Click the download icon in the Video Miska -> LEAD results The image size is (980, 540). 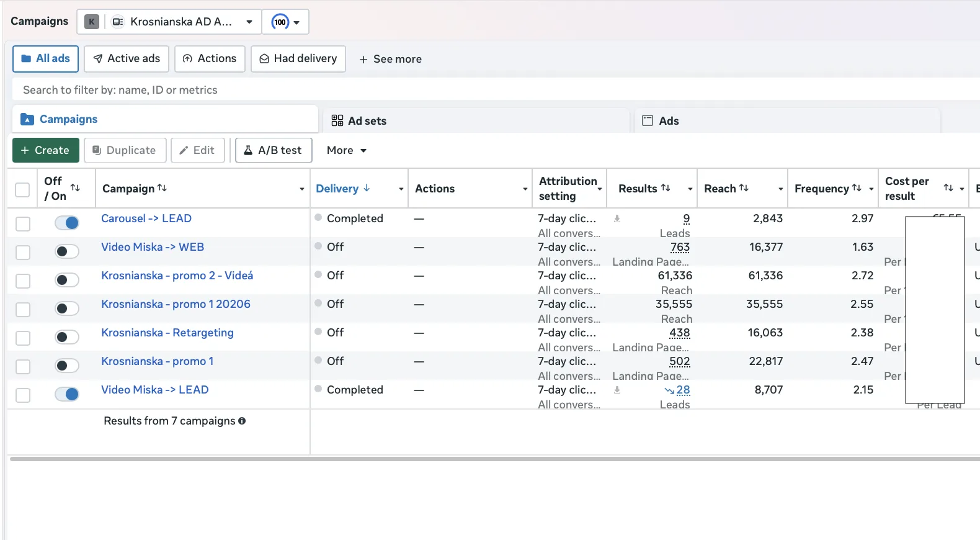tap(617, 390)
